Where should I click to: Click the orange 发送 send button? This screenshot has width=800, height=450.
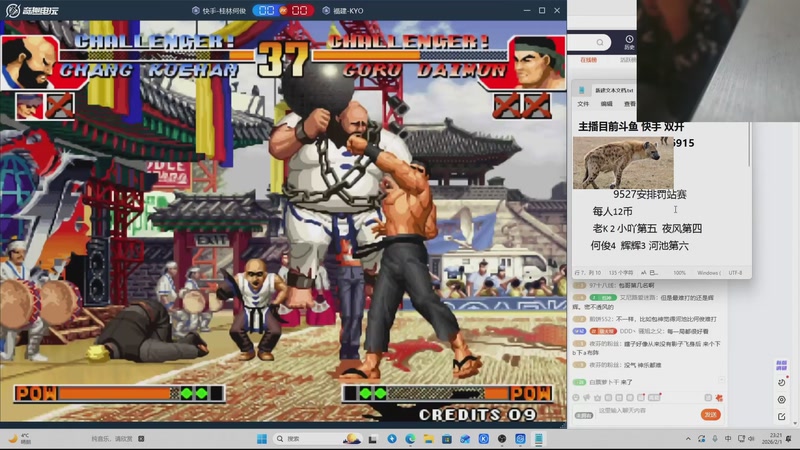tap(710, 415)
